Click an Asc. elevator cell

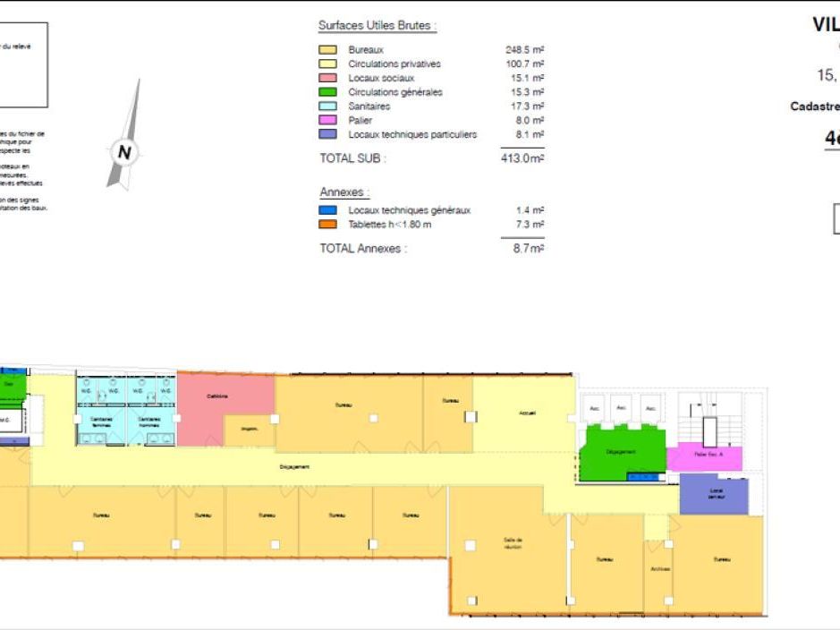[x=595, y=407]
